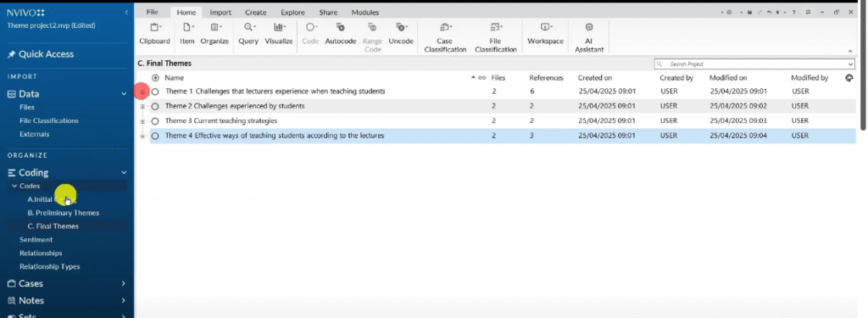Click the link icon column header
Image resolution: width=868 pixels, height=318 pixels.
482,78
